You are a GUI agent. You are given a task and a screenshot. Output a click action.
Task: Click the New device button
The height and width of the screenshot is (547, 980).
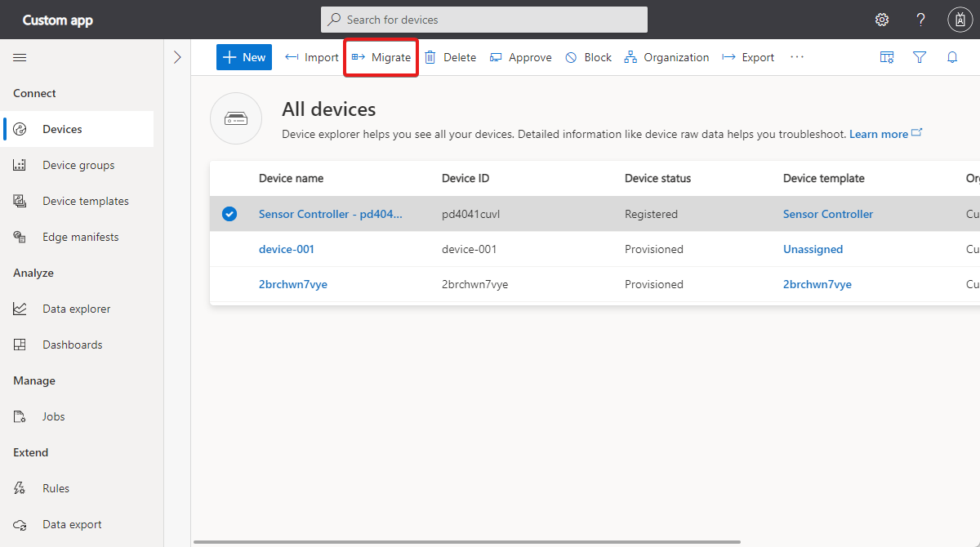[x=244, y=57]
